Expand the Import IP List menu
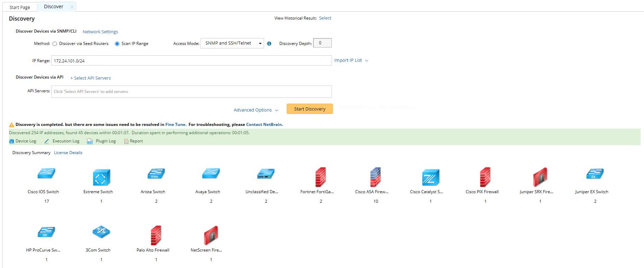This screenshot has height=268, width=644. pyautogui.click(x=351, y=60)
